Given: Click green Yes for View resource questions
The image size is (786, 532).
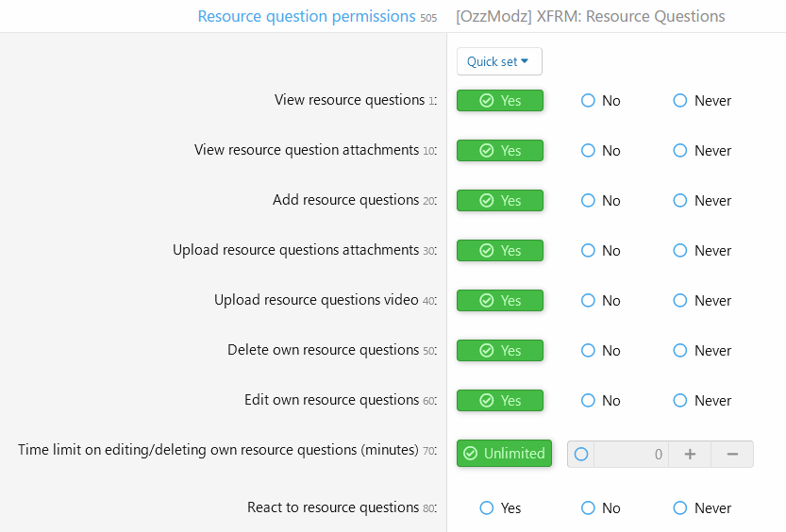Looking at the screenshot, I should (x=500, y=101).
